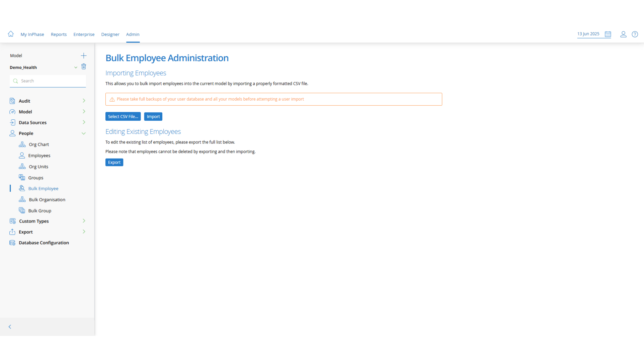Viewport: 644px width, 362px height.
Task: Click the 13 Jun 2025 date field
Action: 588,34
